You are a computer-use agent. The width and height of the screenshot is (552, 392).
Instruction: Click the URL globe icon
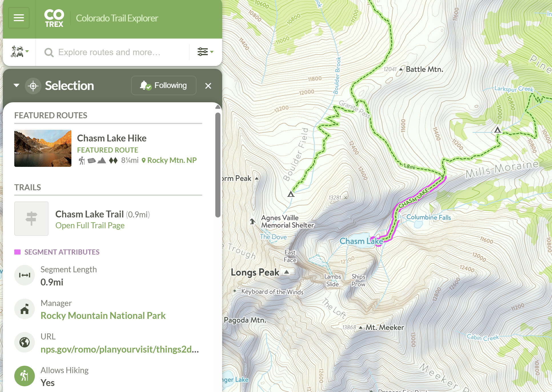pyautogui.click(x=25, y=342)
